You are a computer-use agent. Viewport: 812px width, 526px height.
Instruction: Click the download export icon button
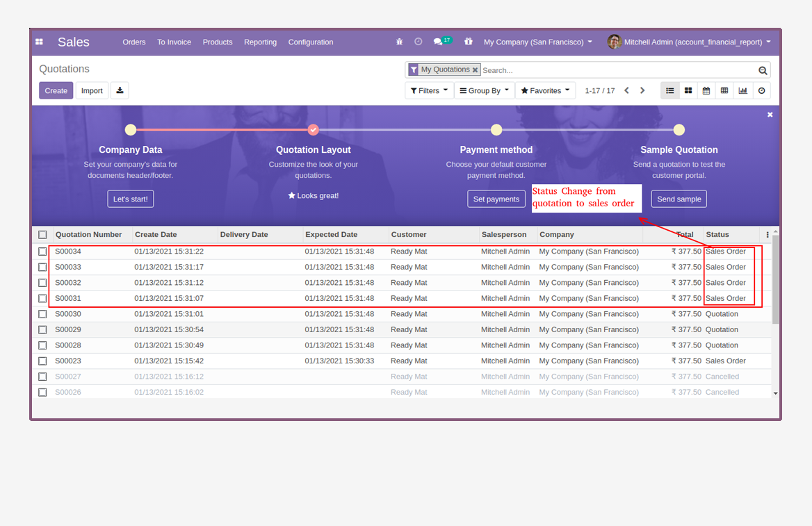click(120, 90)
